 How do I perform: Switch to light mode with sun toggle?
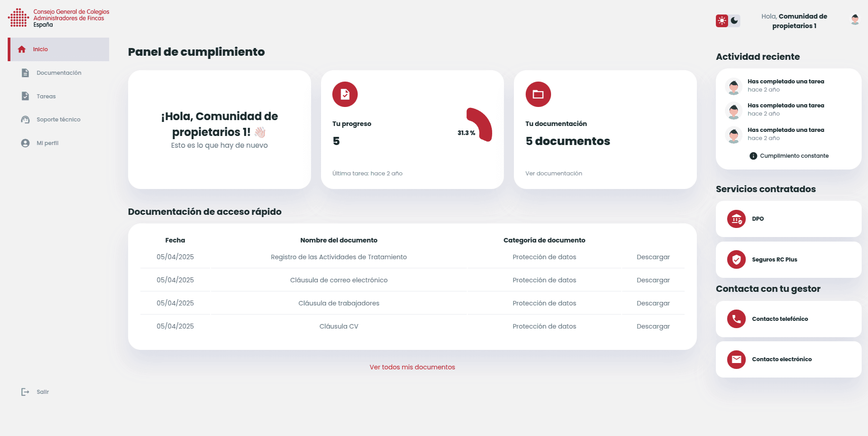coord(722,21)
